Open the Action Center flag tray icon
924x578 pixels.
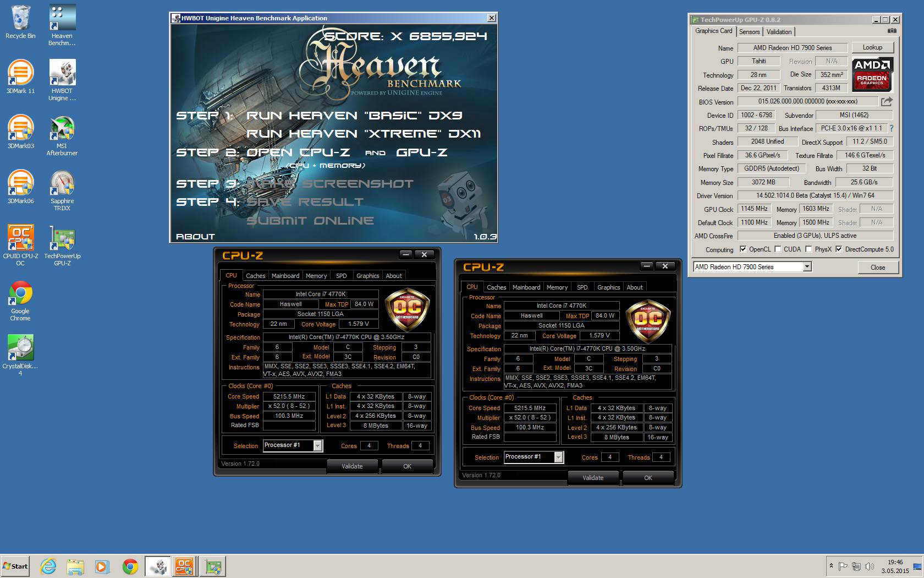point(843,566)
